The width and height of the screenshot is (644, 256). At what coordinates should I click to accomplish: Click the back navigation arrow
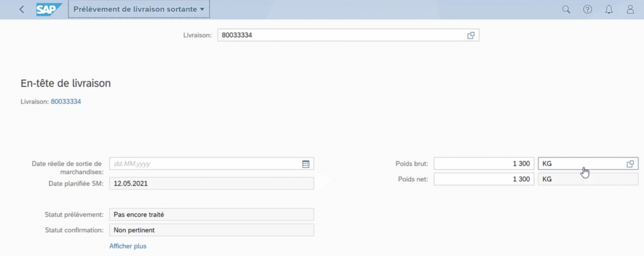coord(22,9)
